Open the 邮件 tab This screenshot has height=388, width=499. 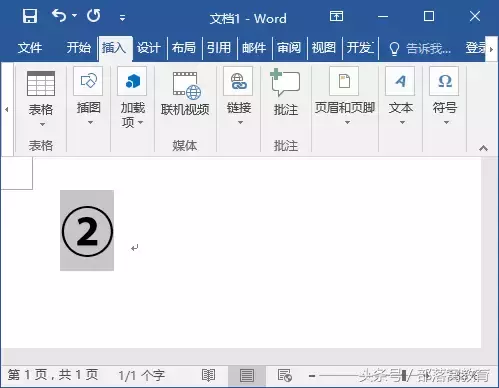[254, 48]
